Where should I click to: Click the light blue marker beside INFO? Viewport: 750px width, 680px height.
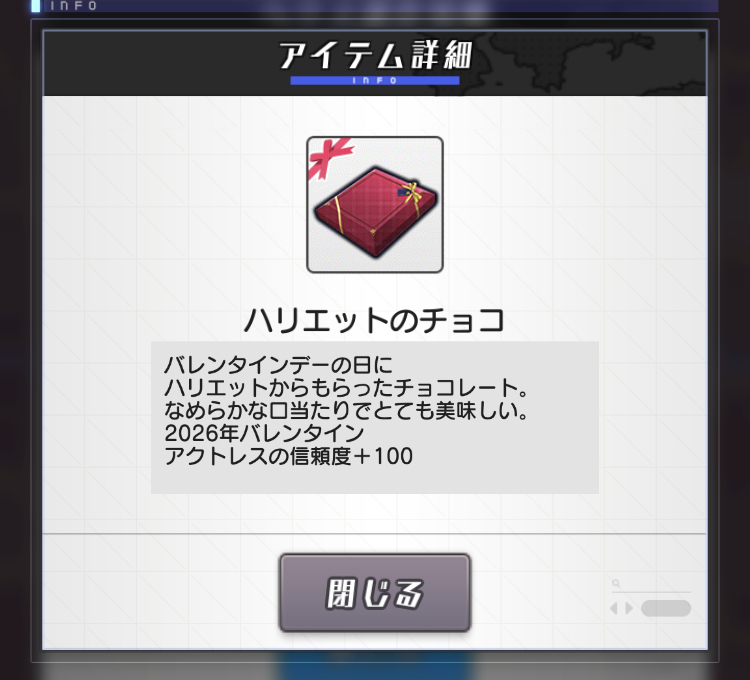coord(36,6)
